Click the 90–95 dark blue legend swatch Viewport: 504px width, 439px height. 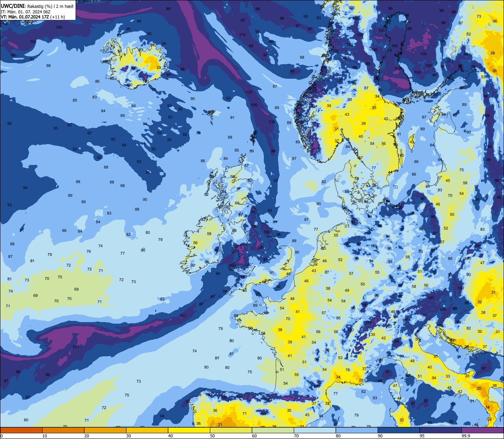pyautogui.click(x=398, y=430)
